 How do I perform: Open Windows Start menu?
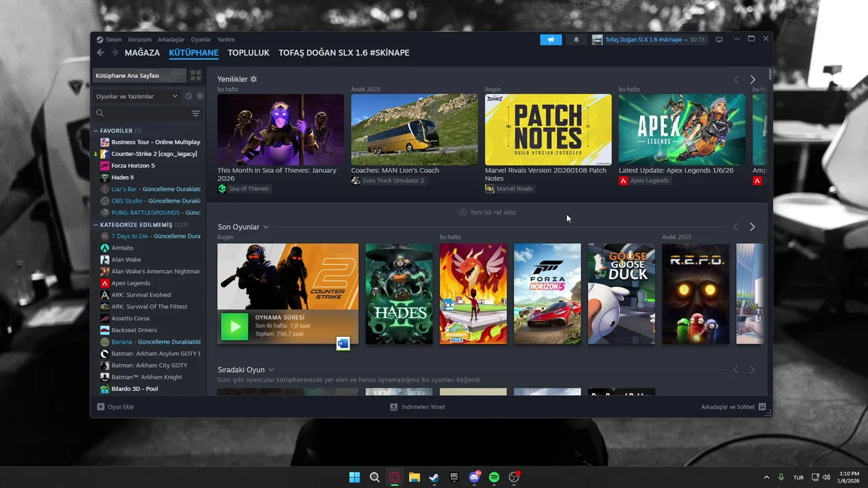(355, 477)
